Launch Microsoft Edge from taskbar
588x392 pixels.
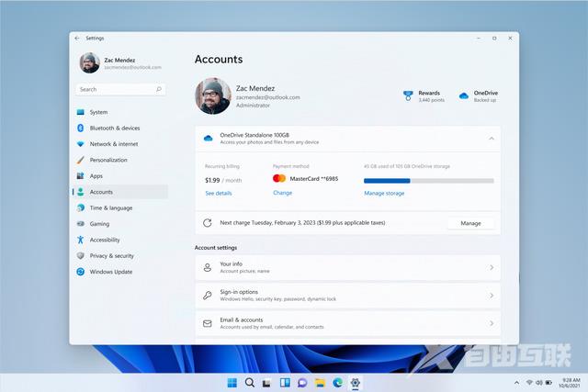pos(337,383)
